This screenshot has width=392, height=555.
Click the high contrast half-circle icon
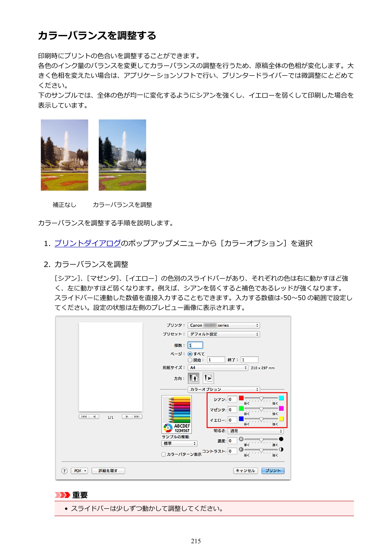(x=281, y=449)
